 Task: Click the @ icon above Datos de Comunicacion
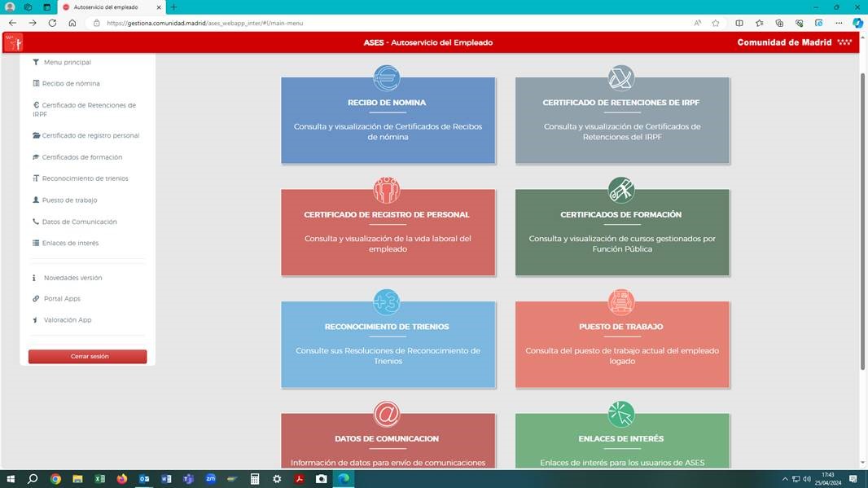tap(387, 414)
